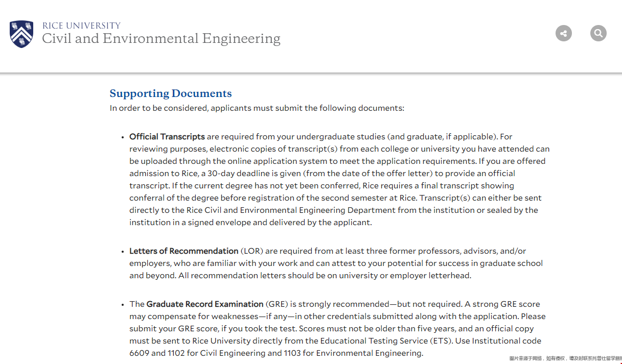The height and width of the screenshot is (364, 622).
Task: Open search via magnifier icon
Action: click(x=598, y=34)
